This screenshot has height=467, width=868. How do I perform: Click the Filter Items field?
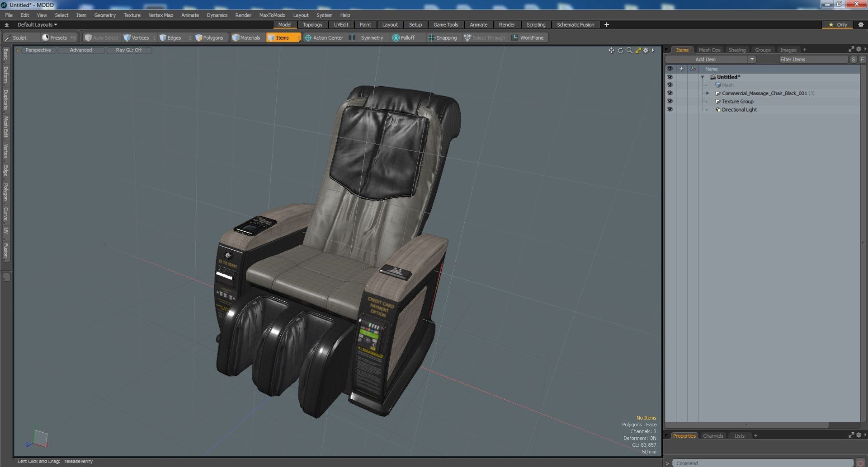pos(813,59)
